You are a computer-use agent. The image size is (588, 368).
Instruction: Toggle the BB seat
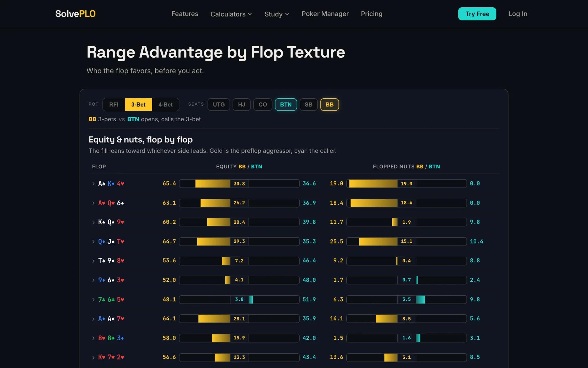tap(330, 105)
